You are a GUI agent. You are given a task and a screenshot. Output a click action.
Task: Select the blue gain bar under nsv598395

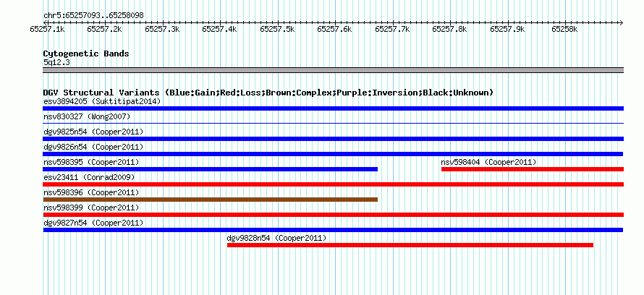(211, 169)
